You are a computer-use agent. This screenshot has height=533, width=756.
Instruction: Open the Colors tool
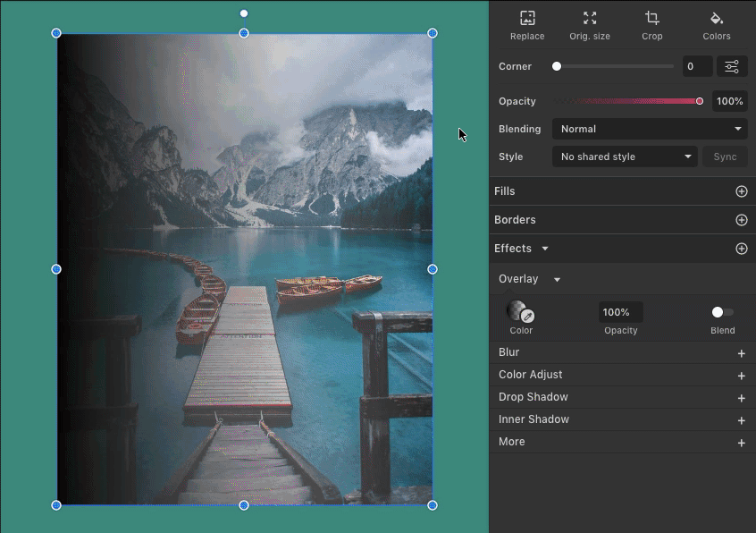(x=716, y=19)
